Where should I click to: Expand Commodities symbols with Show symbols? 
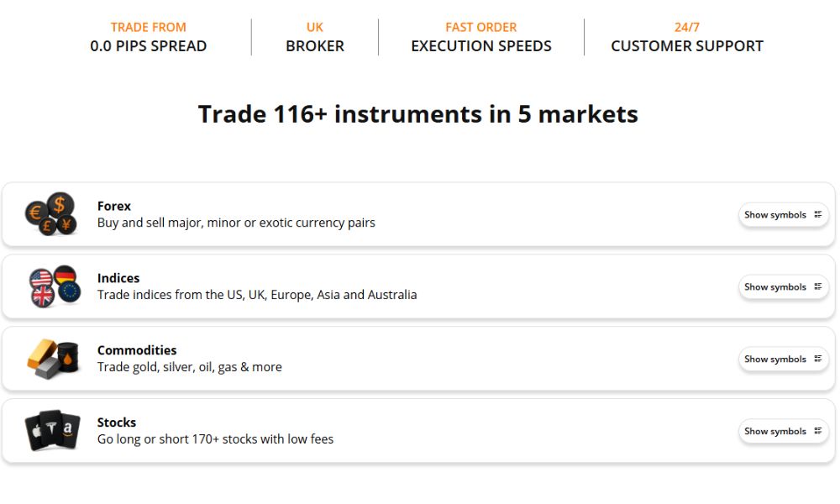click(x=775, y=360)
